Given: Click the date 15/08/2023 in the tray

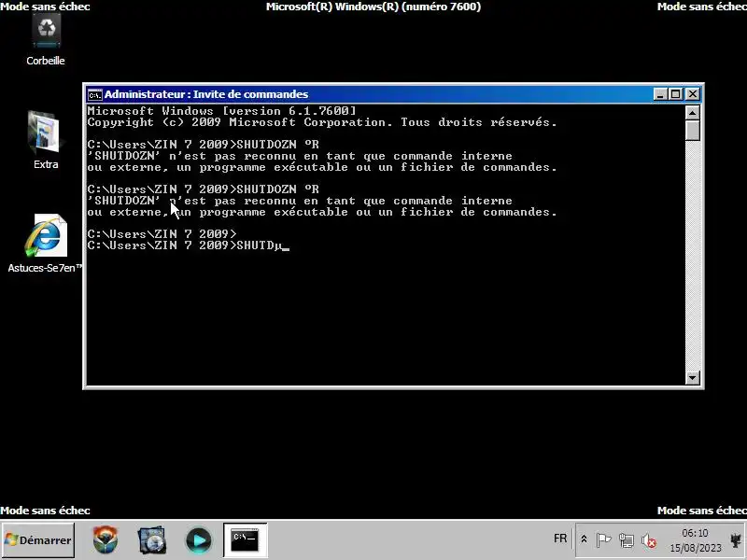Looking at the screenshot, I should 696,548.
